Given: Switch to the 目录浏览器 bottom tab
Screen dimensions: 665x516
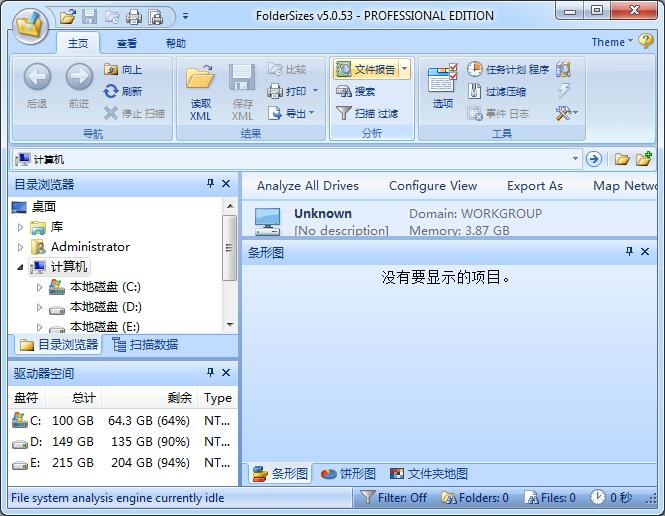Looking at the screenshot, I should pos(59,345).
